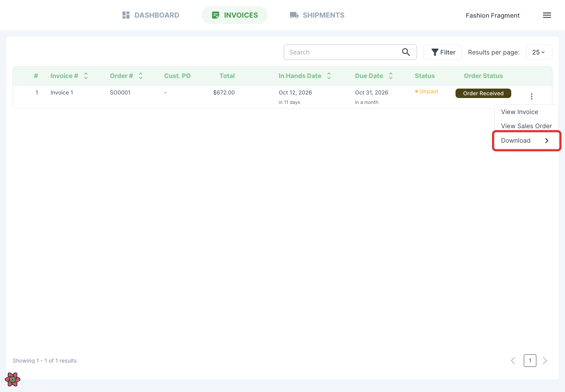
Task: Select page number 1
Action: (530, 361)
